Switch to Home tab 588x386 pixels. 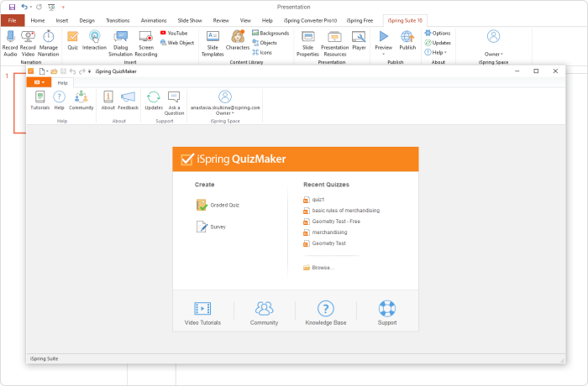[38, 20]
